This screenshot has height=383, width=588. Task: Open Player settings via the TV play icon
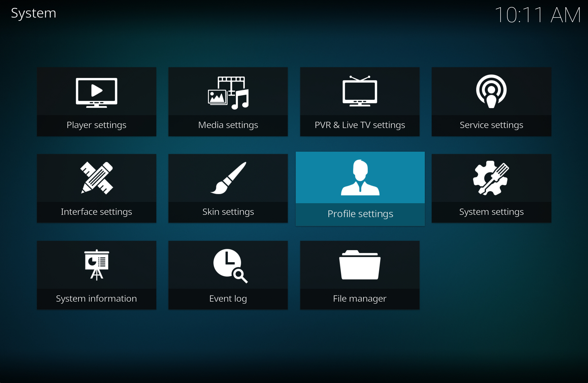(x=96, y=92)
